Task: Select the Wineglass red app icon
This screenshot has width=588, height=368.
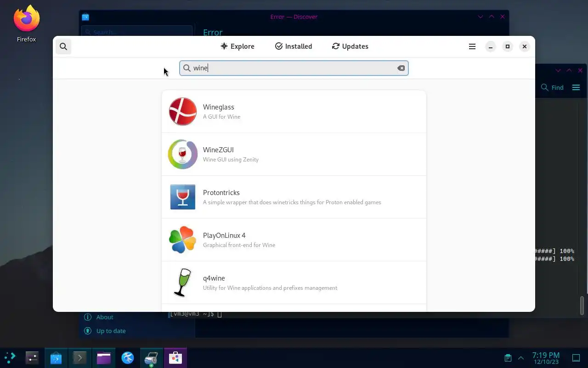Action: (183, 111)
